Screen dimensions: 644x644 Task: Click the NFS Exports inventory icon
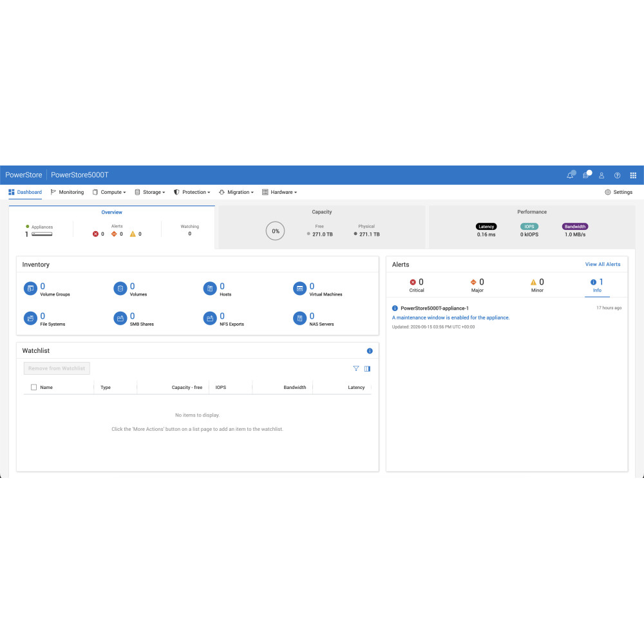pyautogui.click(x=210, y=318)
